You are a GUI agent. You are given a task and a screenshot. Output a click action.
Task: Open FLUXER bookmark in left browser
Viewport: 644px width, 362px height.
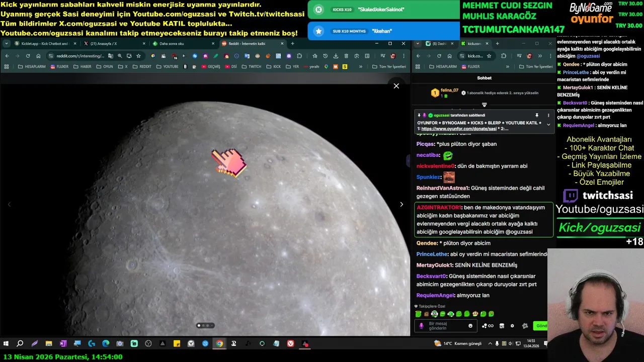click(x=59, y=66)
